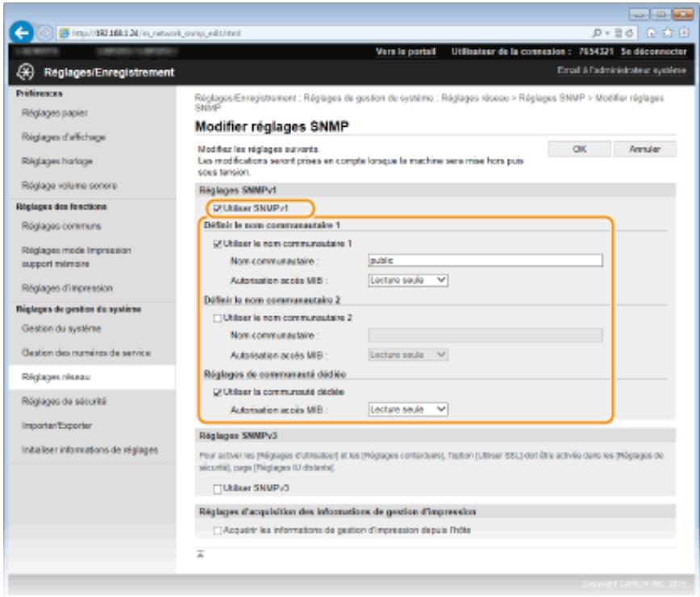Click the disabled Nom communautaire 2 field
The image size is (700, 597).
(485, 335)
